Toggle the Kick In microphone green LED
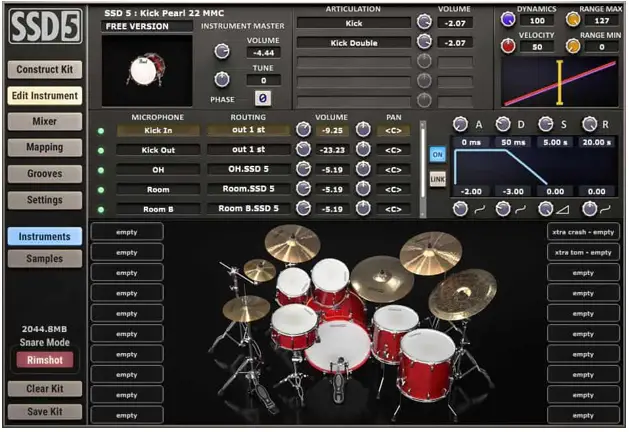 click(101, 131)
